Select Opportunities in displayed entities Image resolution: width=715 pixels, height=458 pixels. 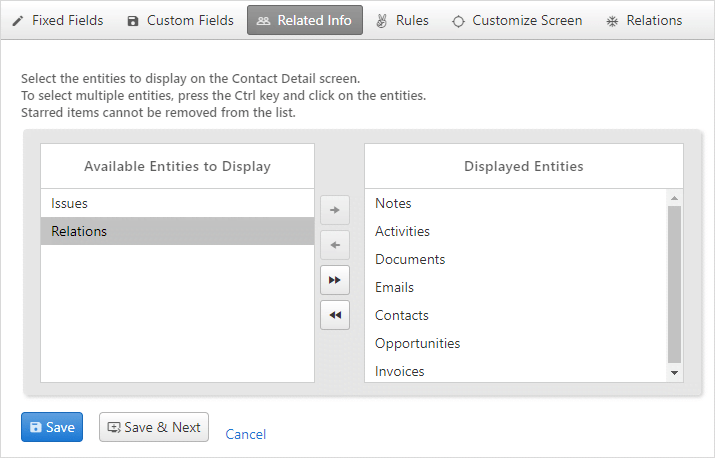[x=515, y=344]
